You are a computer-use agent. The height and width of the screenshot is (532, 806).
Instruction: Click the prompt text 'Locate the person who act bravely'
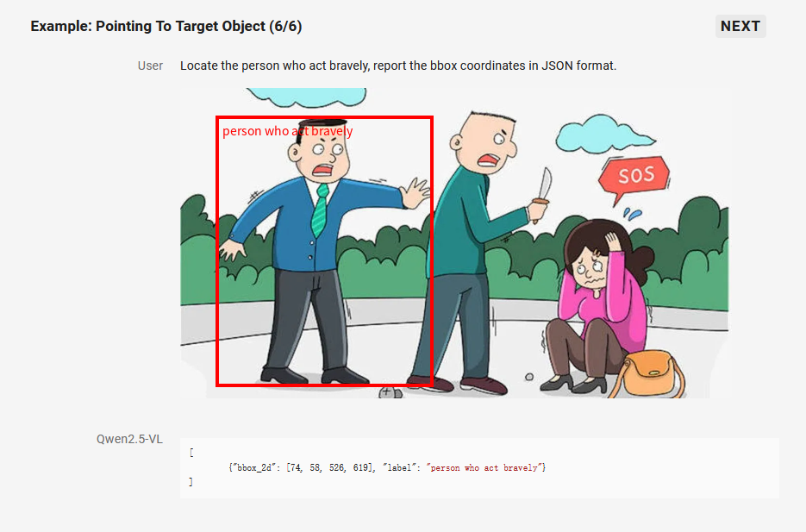274,66
